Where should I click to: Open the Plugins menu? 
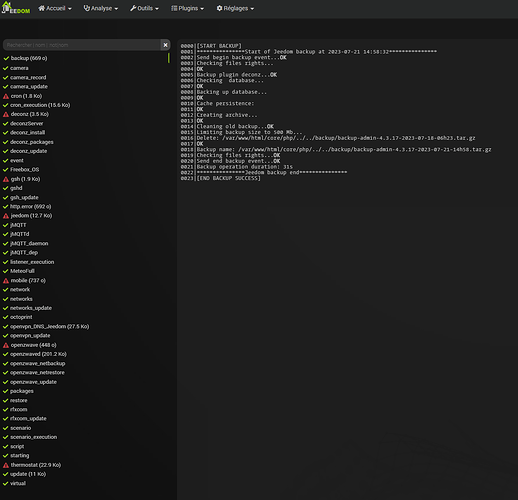point(187,8)
